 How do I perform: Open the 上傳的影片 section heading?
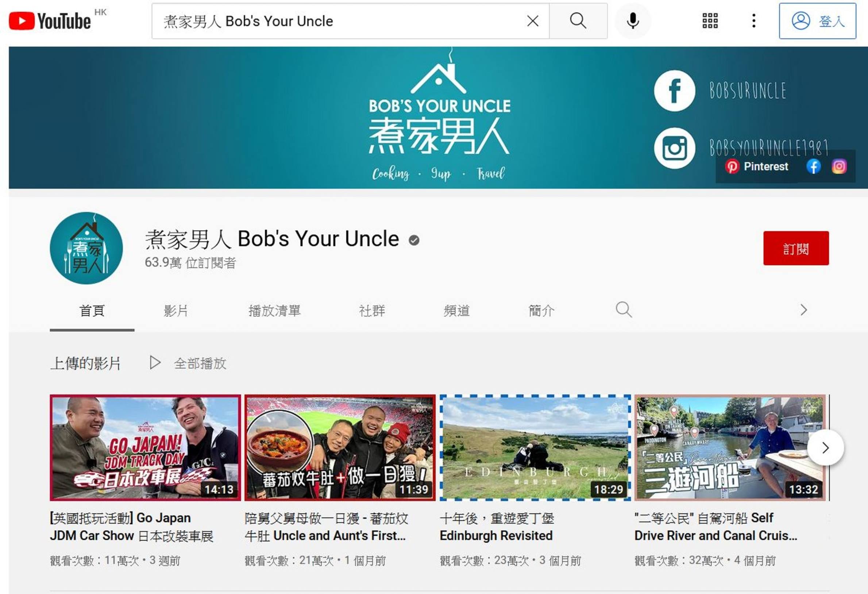coord(85,363)
